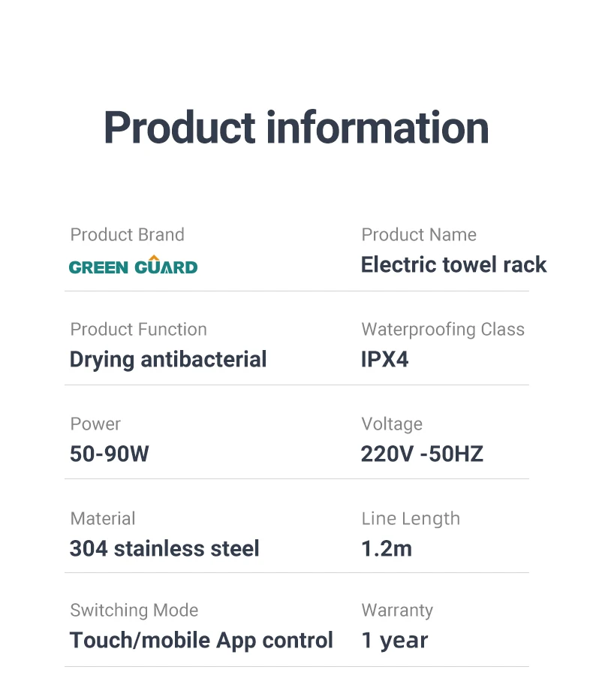Click the Voltage label
The height and width of the screenshot is (700, 593).
click(392, 424)
